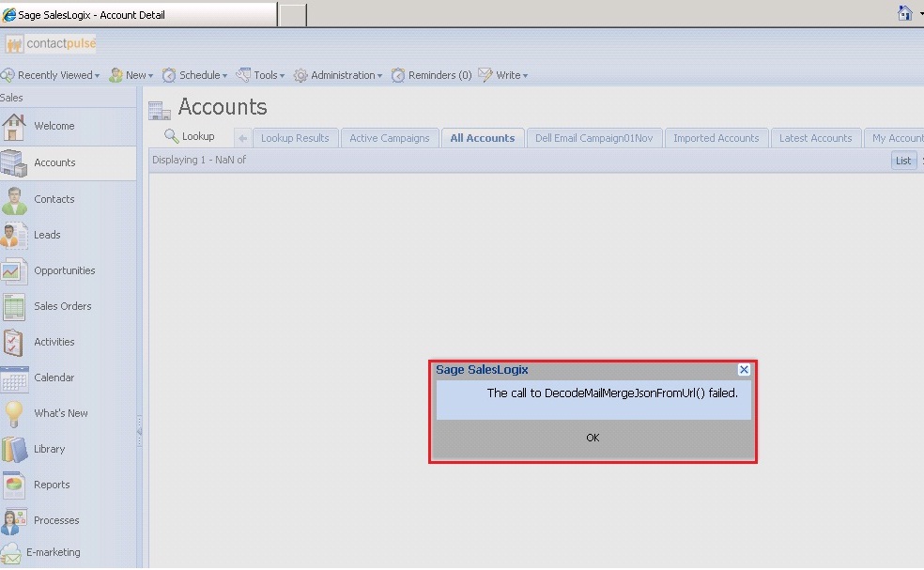The width and height of the screenshot is (924, 570).
Task: Switch to the Imported Accounts tab
Action: (716, 139)
